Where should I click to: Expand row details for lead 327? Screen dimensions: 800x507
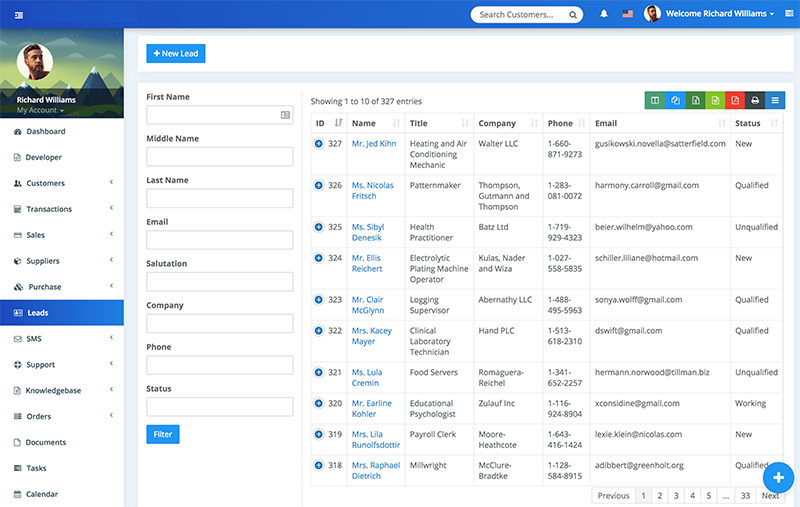[319, 144]
